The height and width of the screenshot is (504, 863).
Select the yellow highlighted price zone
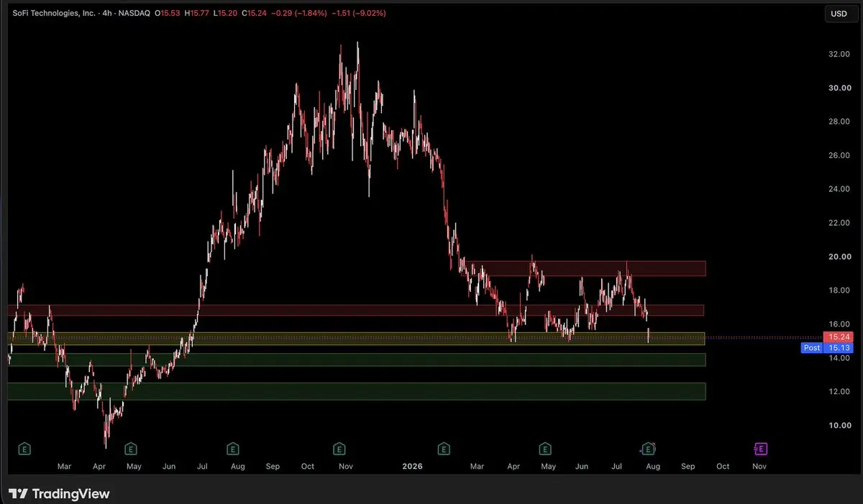click(357, 339)
